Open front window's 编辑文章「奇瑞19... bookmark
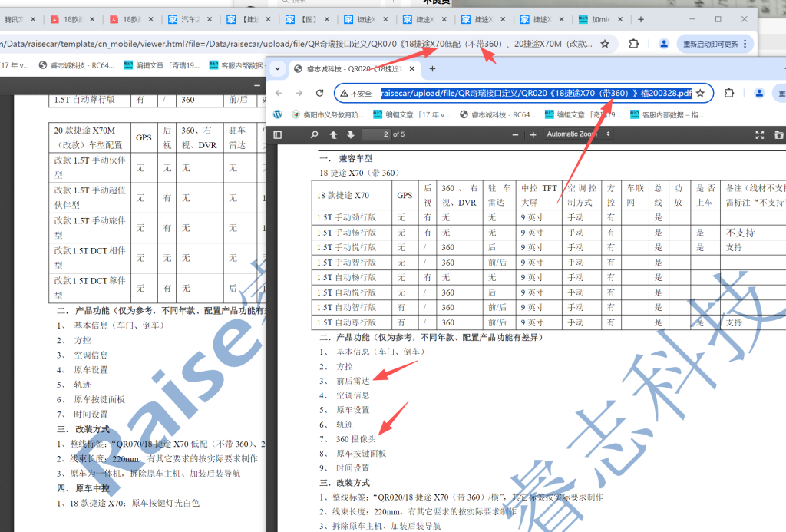 click(583, 115)
